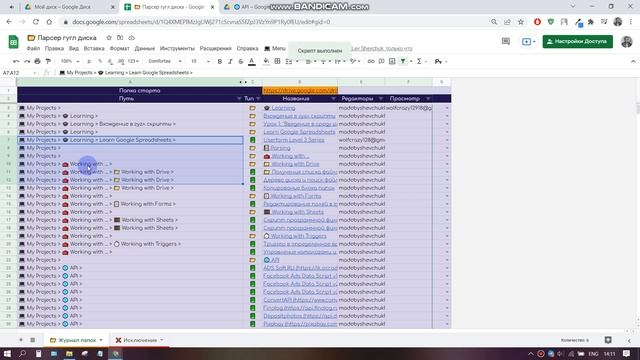Image resolution: width=640 pixels, height=360 pixels.
Task: Open the functions sigma tool
Action: click(419, 61)
